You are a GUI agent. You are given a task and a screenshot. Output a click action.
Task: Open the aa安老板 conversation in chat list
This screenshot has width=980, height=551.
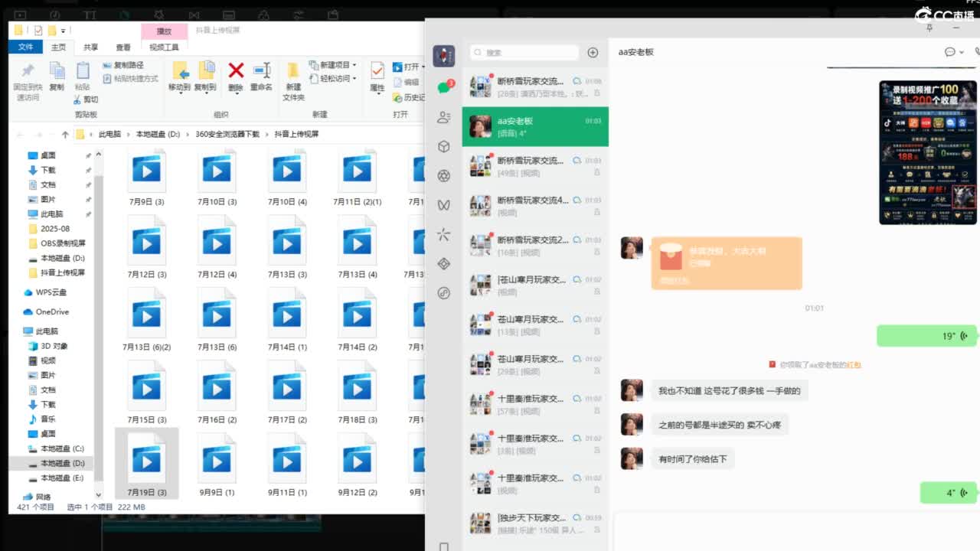click(535, 126)
